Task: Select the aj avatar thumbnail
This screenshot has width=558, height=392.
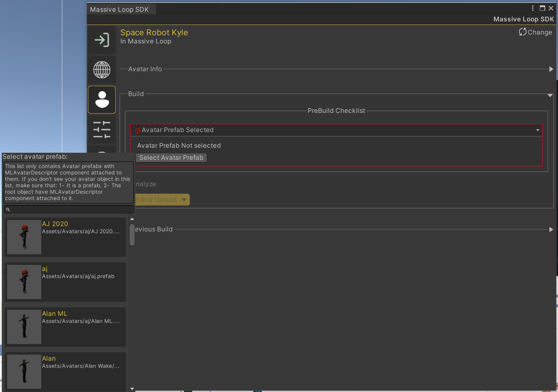Action: (24, 282)
